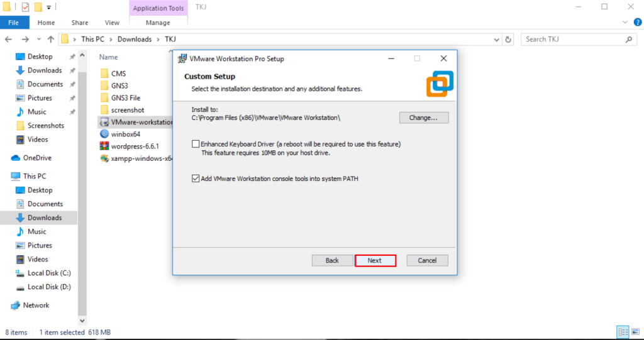Viewport: 644px width, 340px height.
Task: Enable the Enhanced Keyboard Driver checkbox
Action: [196, 145]
